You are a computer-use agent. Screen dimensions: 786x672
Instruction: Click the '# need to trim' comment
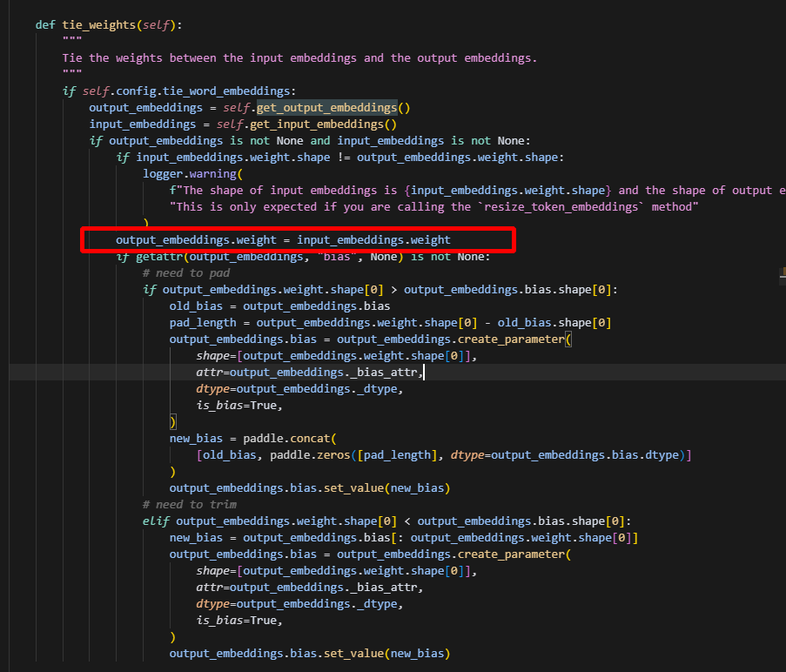pyautogui.click(x=190, y=504)
